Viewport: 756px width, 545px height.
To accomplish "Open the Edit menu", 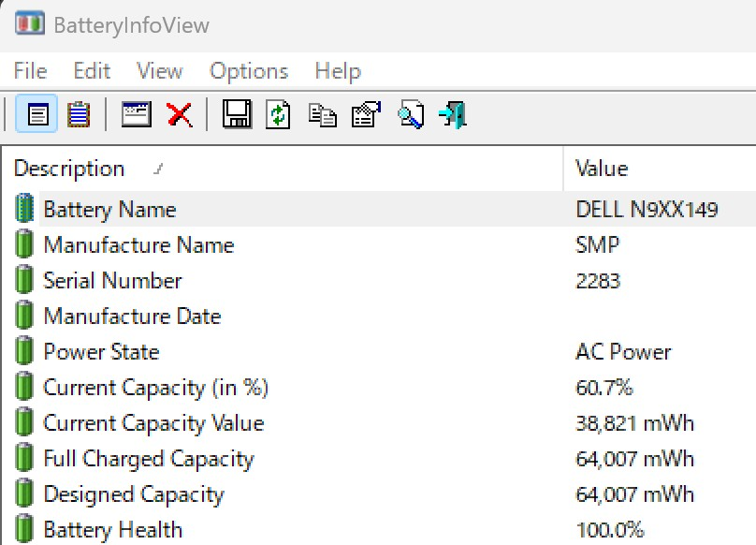I will click(x=92, y=71).
